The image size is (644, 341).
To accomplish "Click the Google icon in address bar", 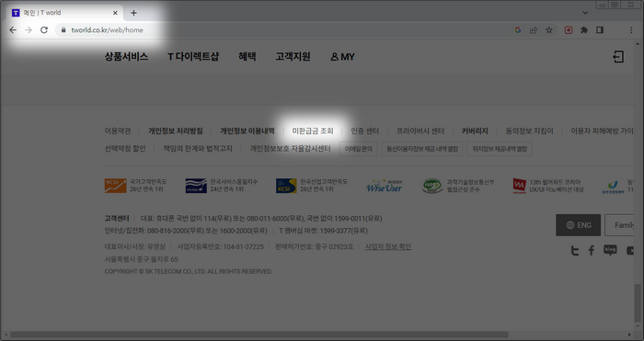I will [x=517, y=30].
